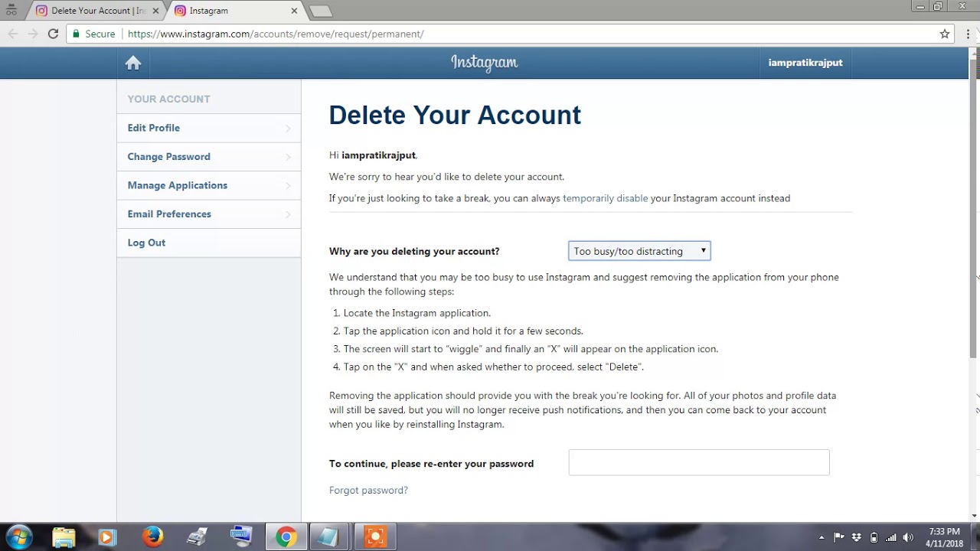This screenshot has height=551, width=980.
Task: Click 'Why are you deleting your account?' label
Action: [414, 251]
